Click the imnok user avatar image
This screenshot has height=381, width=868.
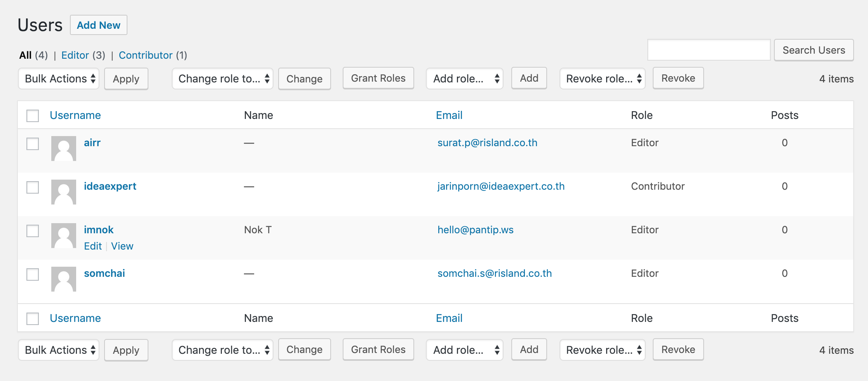[x=63, y=236]
